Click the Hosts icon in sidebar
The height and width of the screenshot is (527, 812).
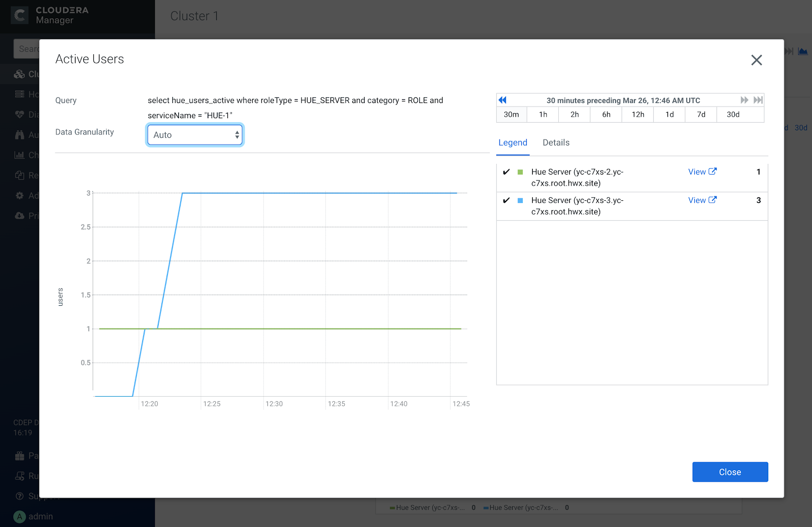click(19, 94)
